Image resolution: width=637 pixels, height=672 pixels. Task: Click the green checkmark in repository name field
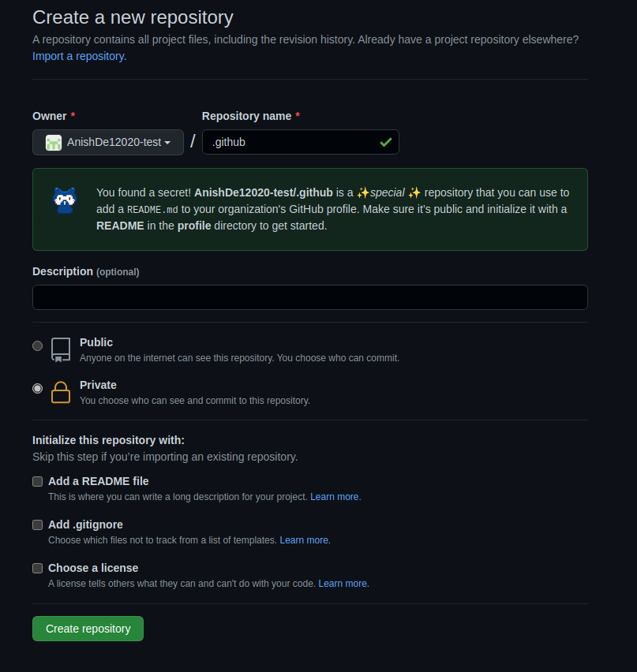pos(386,142)
